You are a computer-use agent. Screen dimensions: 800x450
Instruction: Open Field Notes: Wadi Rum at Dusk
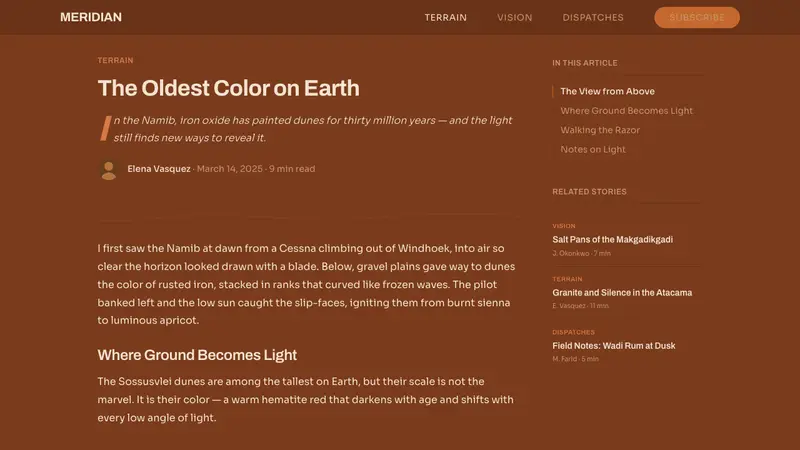pyautogui.click(x=613, y=345)
